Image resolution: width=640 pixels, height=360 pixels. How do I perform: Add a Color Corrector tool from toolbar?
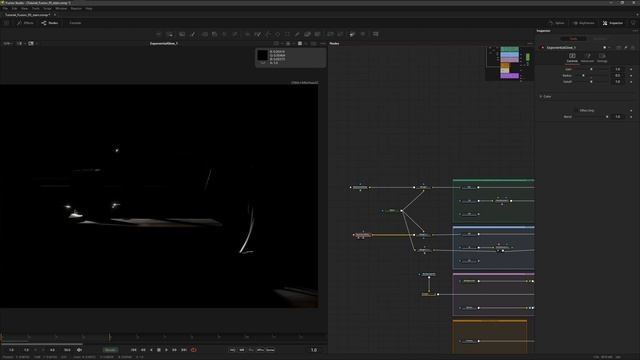pos(205,34)
